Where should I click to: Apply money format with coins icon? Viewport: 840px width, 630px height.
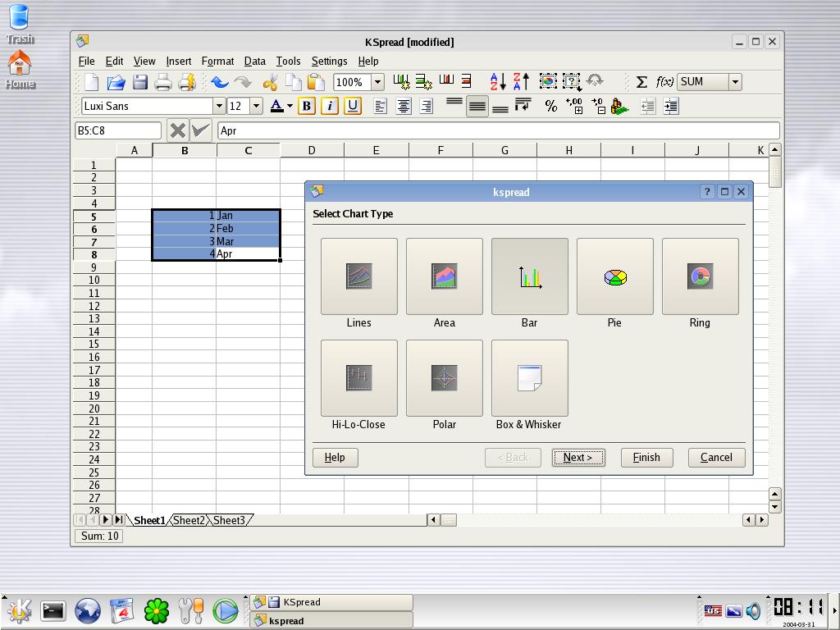pos(620,106)
